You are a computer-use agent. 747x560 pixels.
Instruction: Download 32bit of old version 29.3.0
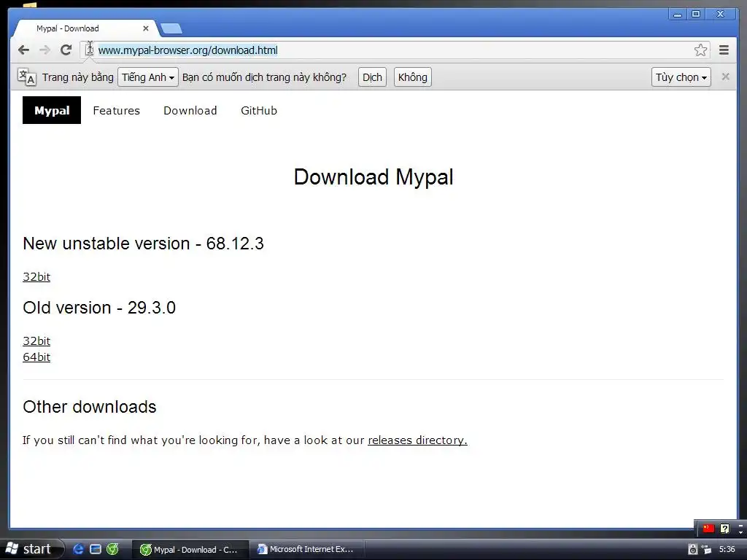pyautogui.click(x=36, y=341)
